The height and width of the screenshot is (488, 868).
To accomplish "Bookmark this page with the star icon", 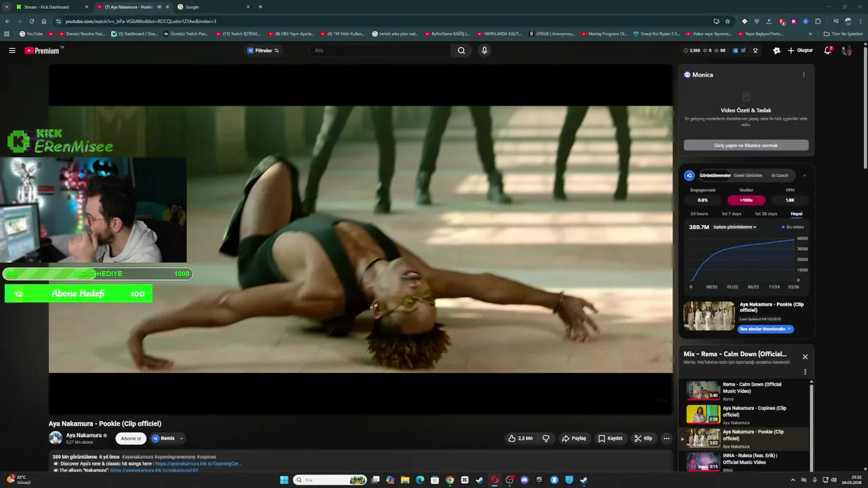I will (x=728, y=21).
